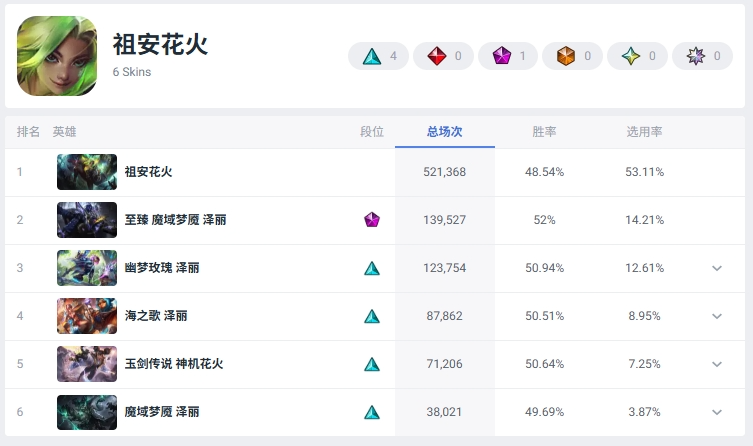The height and width of the screenshot is (446, 753).
Task: Click the orange hexagon rarity badge
Action: 572,56
